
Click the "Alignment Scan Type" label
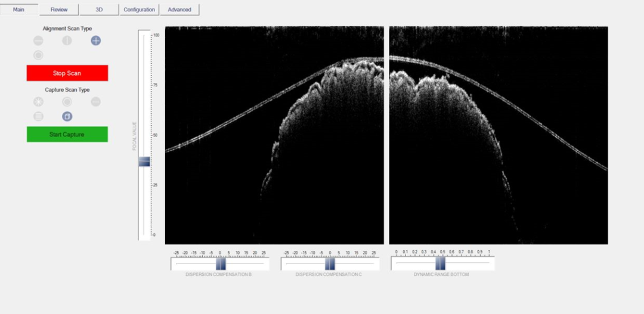pyautogui.click(x=67, y=29)
